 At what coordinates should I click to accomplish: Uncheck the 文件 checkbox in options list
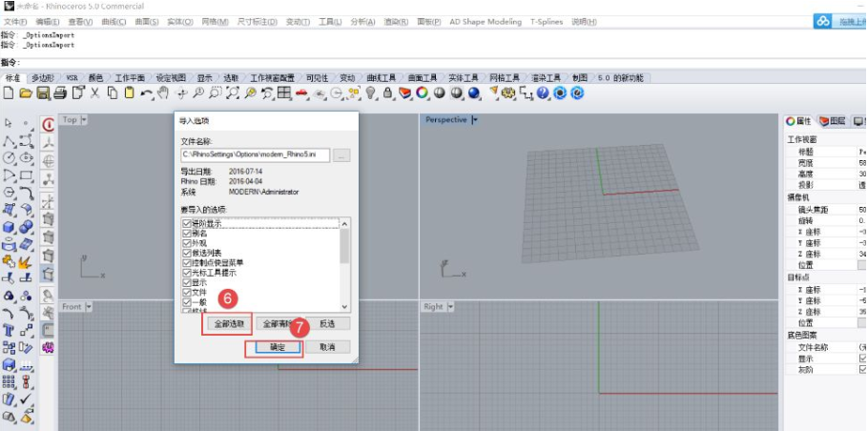tap(187, 292)
